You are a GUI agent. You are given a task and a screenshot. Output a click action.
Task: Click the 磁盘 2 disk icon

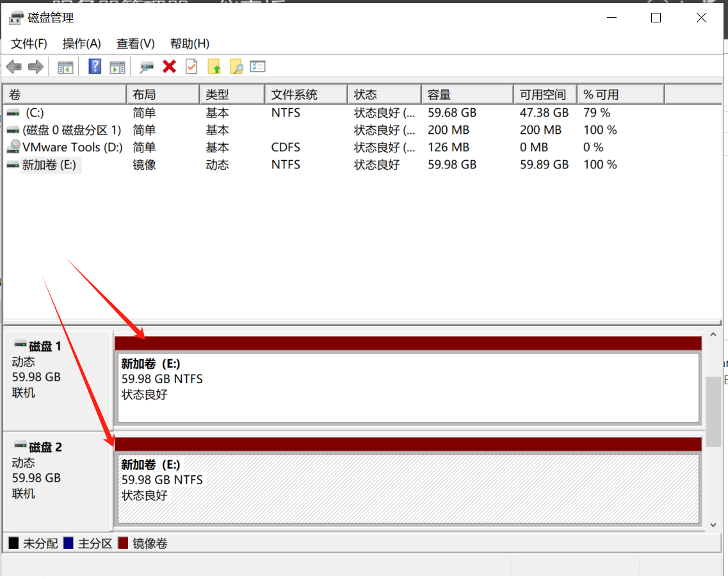tap(20, 444)
